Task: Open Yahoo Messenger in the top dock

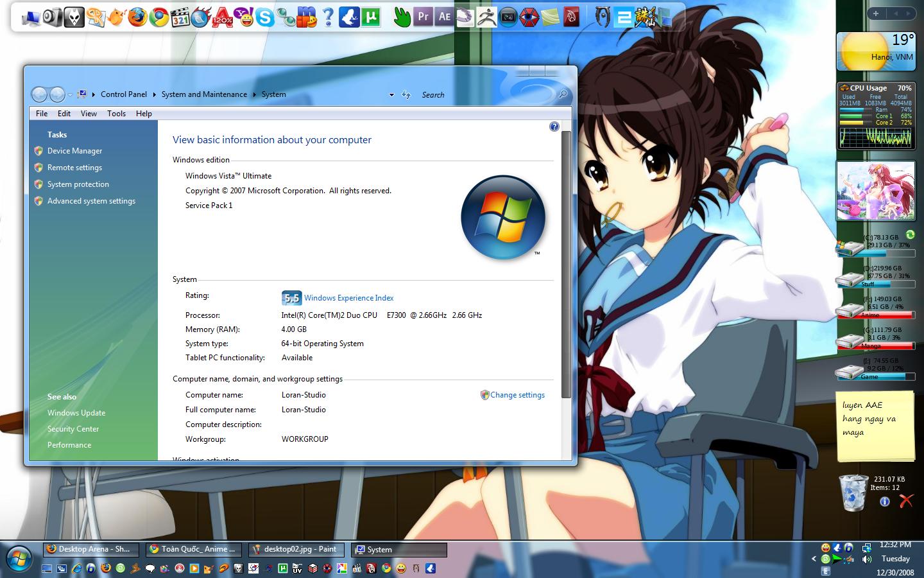Action: 244,17
